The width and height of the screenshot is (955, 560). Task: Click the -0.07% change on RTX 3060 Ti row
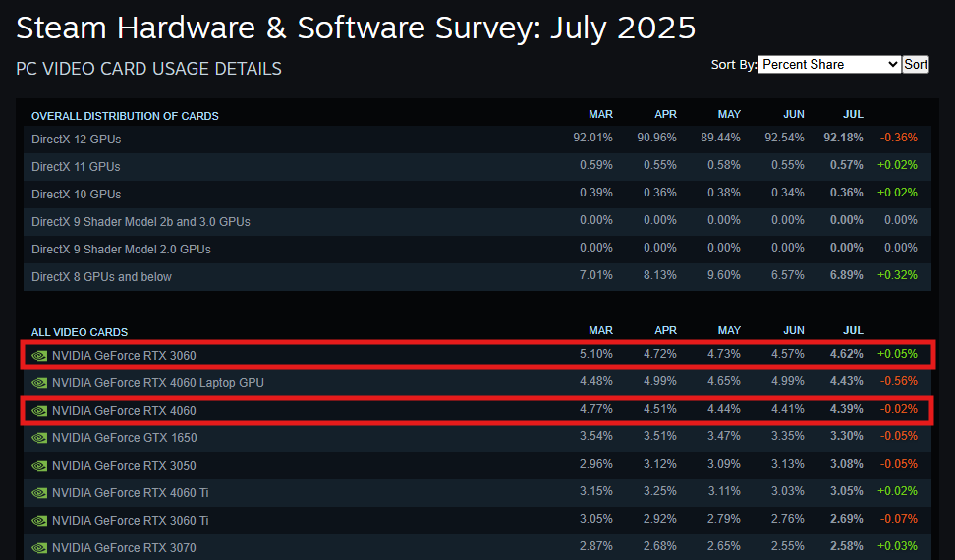(x=898, y=519)
